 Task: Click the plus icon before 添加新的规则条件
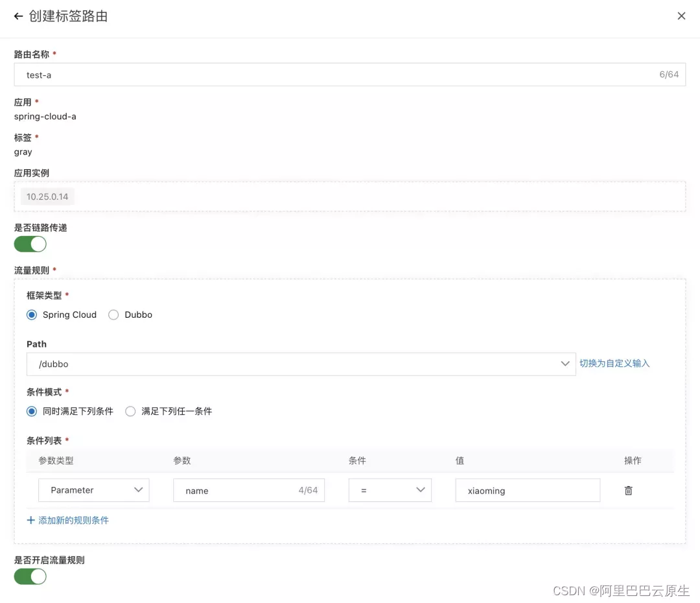(x=31, y=520)
